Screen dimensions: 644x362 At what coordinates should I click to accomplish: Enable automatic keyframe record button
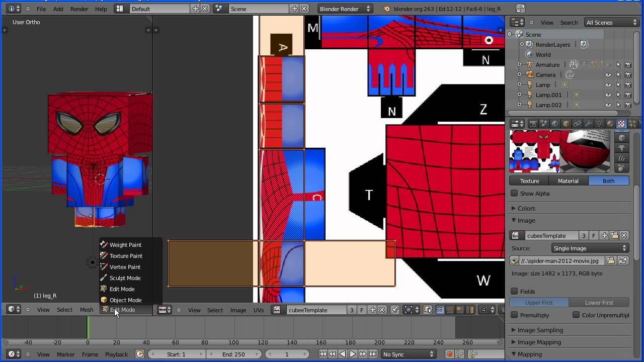coord(450,354)
